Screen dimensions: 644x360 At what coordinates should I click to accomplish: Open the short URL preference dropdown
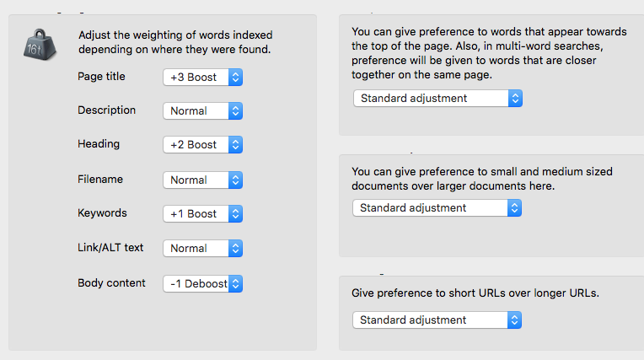pos(437,320)
